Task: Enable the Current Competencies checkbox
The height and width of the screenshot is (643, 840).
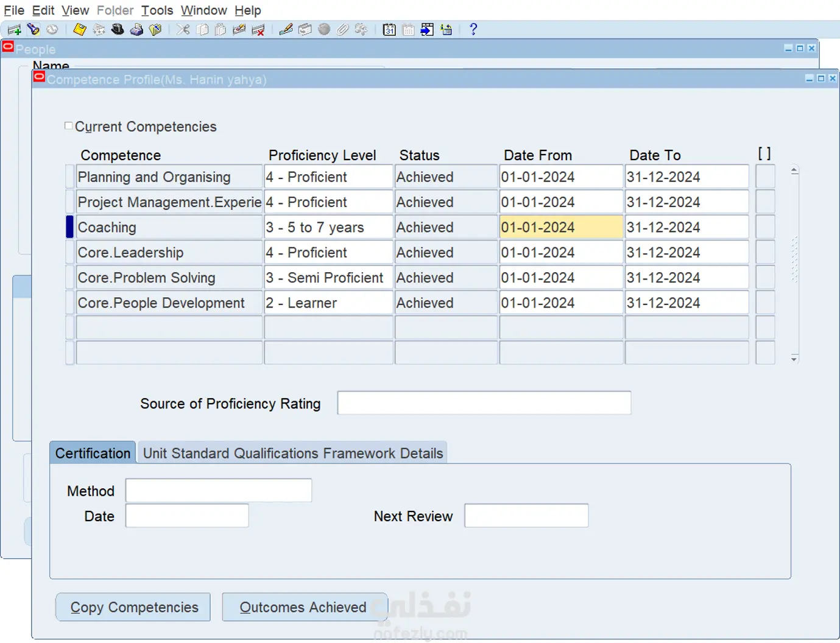Action: [69, 126]
